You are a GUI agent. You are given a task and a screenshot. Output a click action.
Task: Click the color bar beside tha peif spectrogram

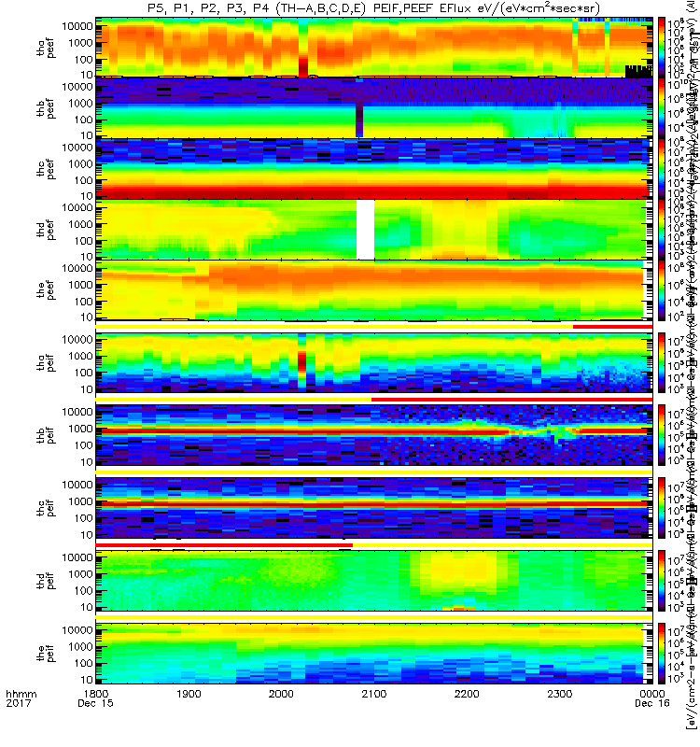tap(662, 362)
